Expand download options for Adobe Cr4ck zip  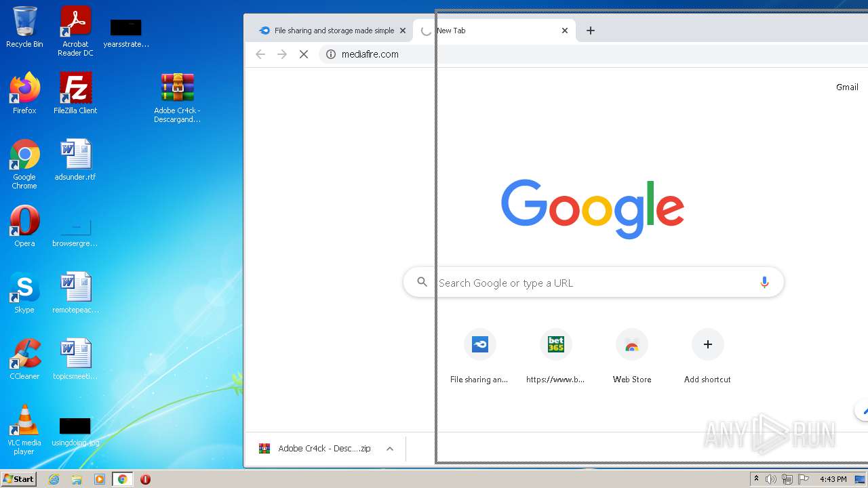click(390, 449)
